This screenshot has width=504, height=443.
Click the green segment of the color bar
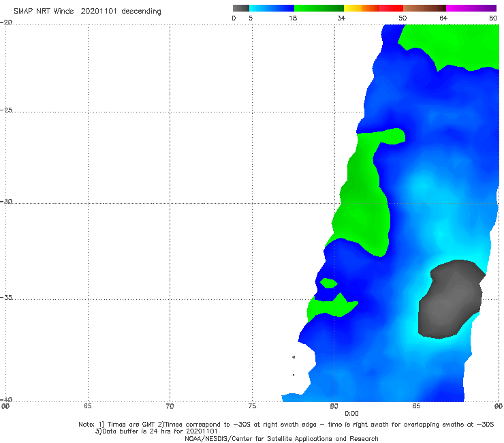tap(319, 8)
